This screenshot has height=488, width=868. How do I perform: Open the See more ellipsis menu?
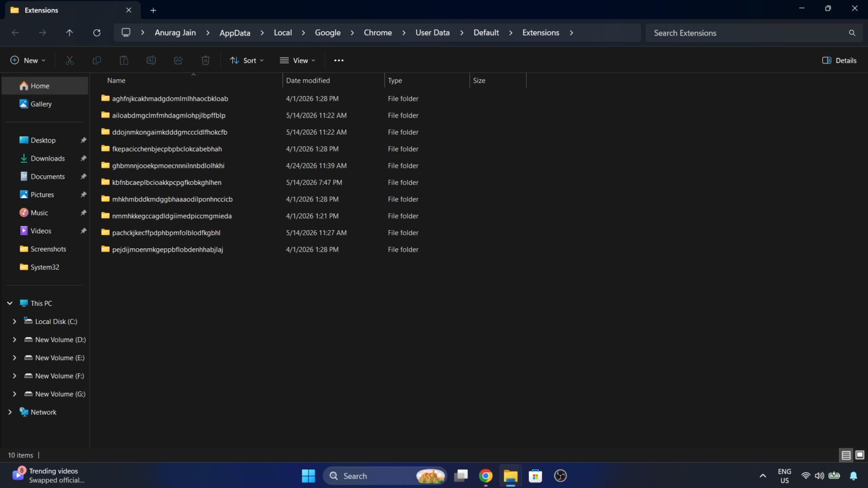click(338, 61)
